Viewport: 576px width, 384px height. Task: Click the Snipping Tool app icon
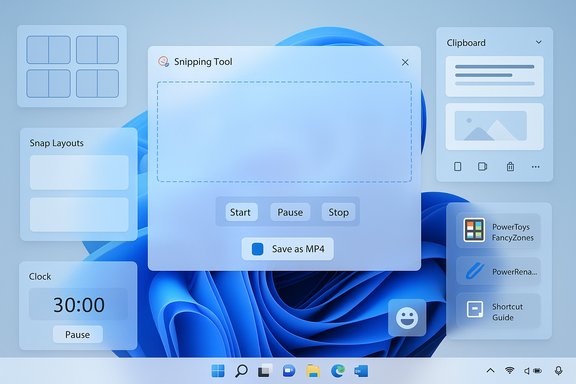point(163,61)
